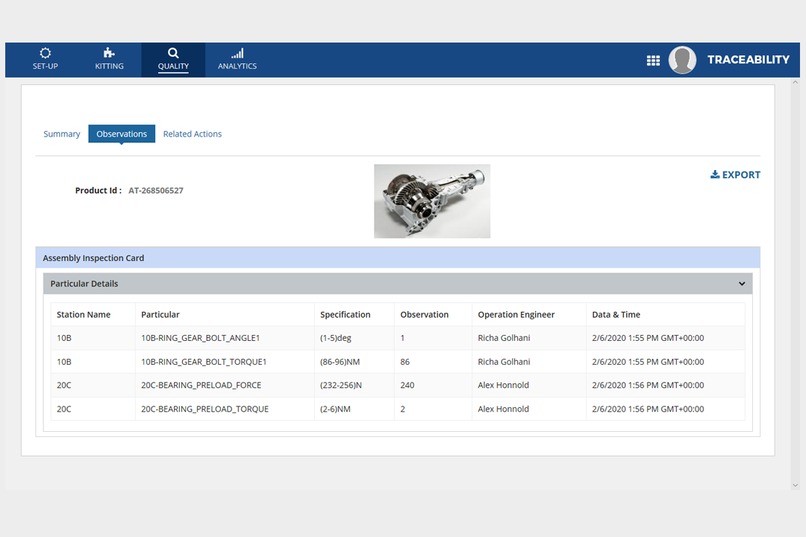Open the apps grid icon
Image resolution: width=806 pixels, height=537 pixels.
(653, 61)
